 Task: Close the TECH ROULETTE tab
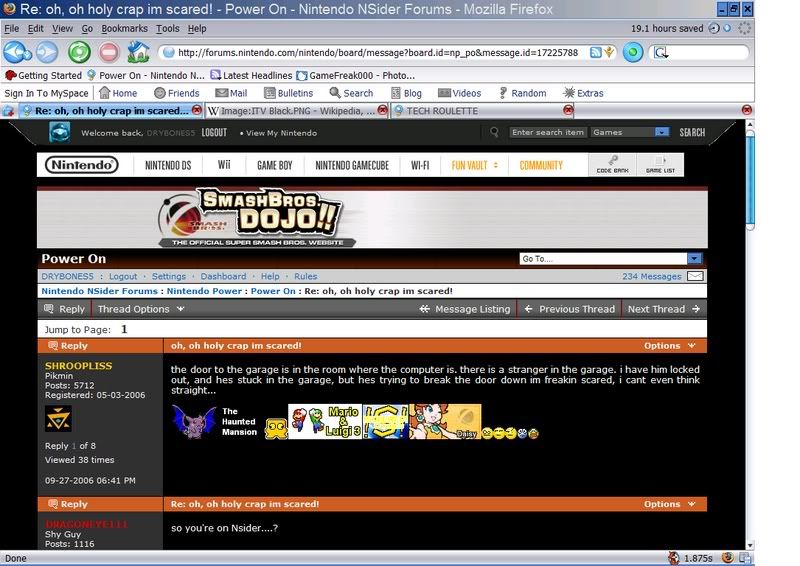pos(568,110)
